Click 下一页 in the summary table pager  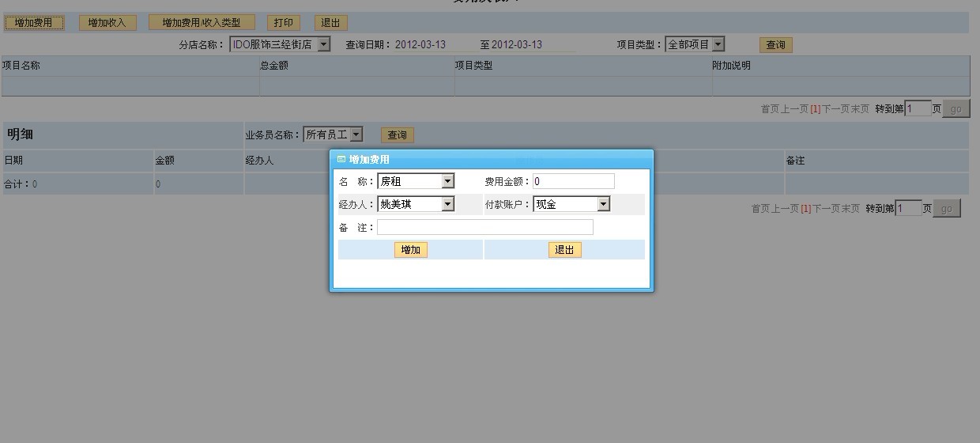pyautogui.click(x=836, y=109)
